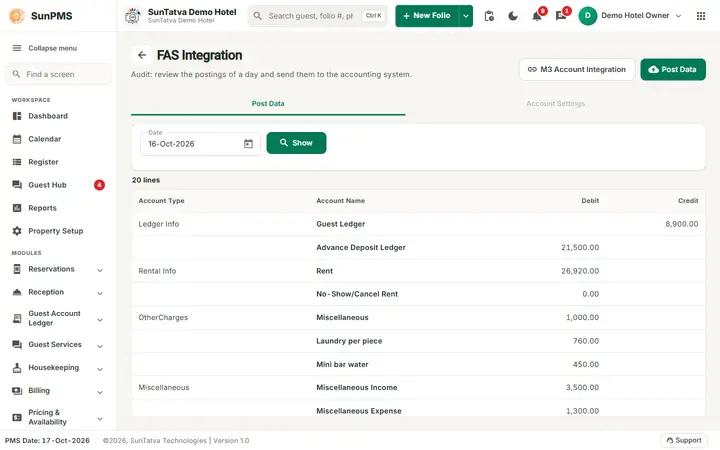Click the Laundry per piece row
720x450 pixels.
[x=418, y=341]
